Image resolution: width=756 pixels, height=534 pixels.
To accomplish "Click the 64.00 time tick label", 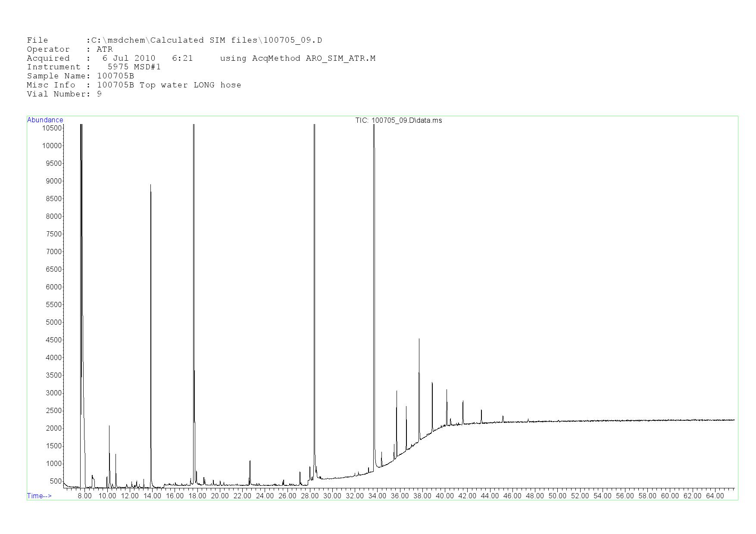I will (x=715, y=496).
